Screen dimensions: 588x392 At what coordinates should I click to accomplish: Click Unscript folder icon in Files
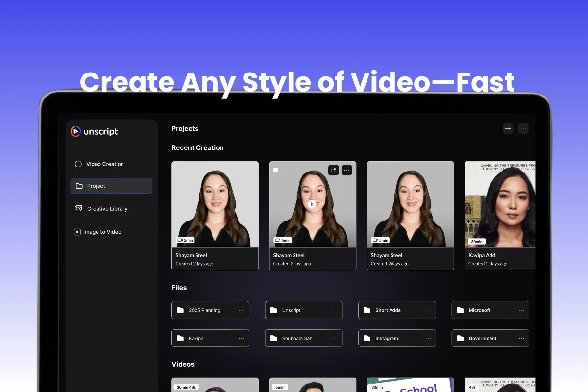273,310
